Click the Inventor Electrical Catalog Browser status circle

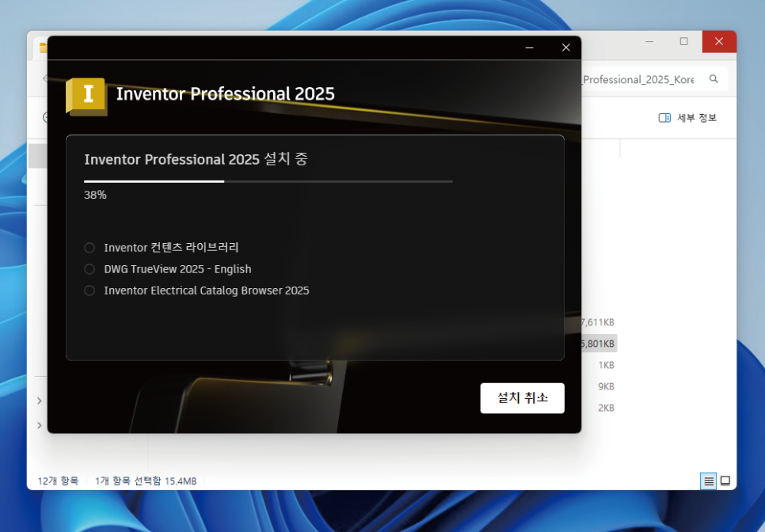point(89,291)
